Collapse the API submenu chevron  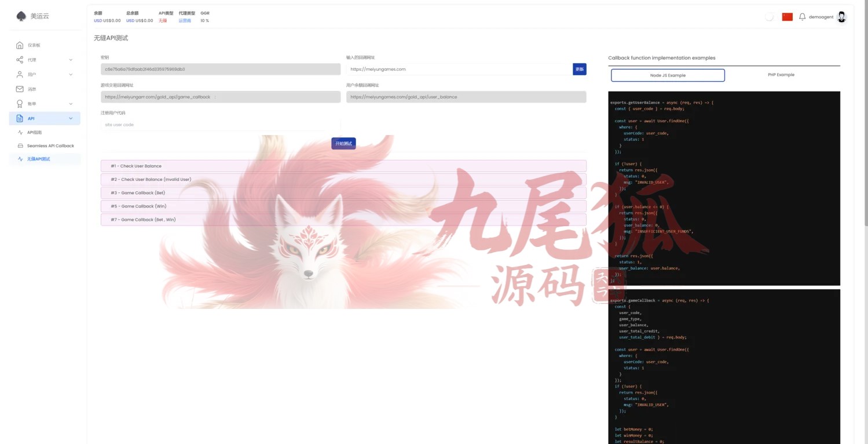point(71,118)
